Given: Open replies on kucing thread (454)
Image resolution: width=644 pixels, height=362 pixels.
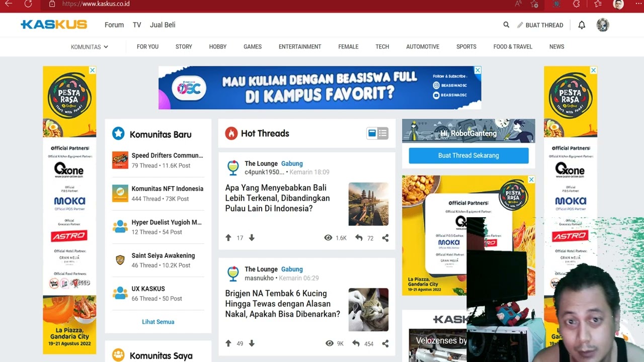Looking at the screenshot, I should (x=363, y=343).
